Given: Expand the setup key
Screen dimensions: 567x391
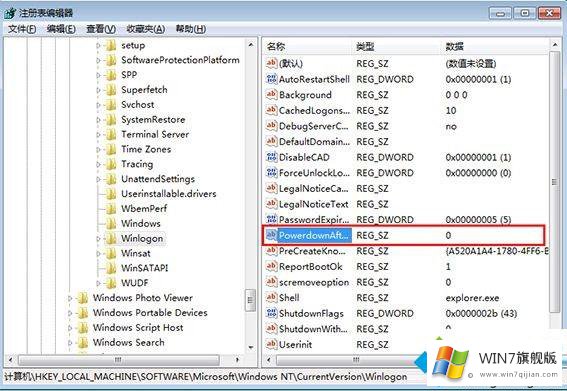Looking at the screenshot, I should pyautogui.click(x=98, y=46).
